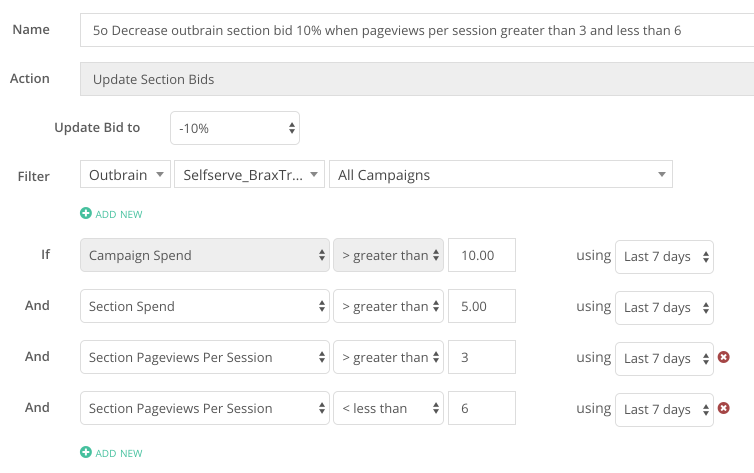Edit the pageviews threshold value 3
The image size is (754, 473).
[x=482, y=357]
